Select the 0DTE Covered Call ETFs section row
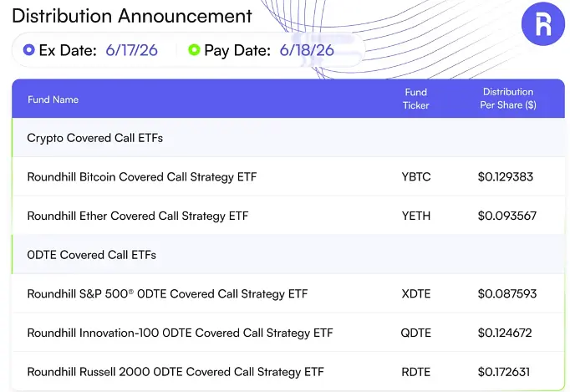The width and height of the screenshot is (570, 392). (x=288, y=255)
